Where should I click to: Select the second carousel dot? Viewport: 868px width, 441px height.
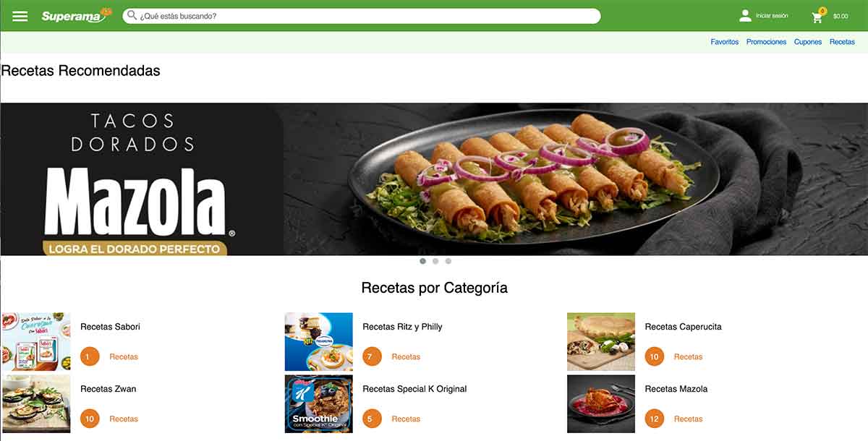(x=435, y=262)
